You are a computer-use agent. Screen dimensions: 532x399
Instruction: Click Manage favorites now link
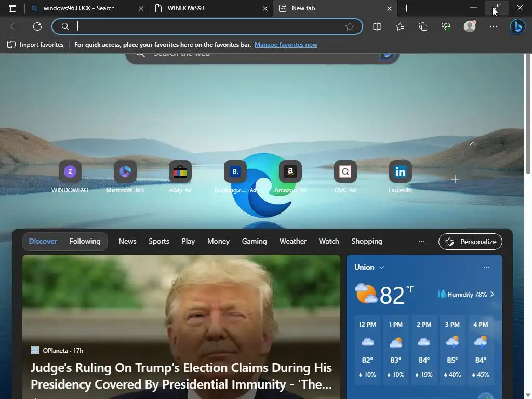pos(286,45)
